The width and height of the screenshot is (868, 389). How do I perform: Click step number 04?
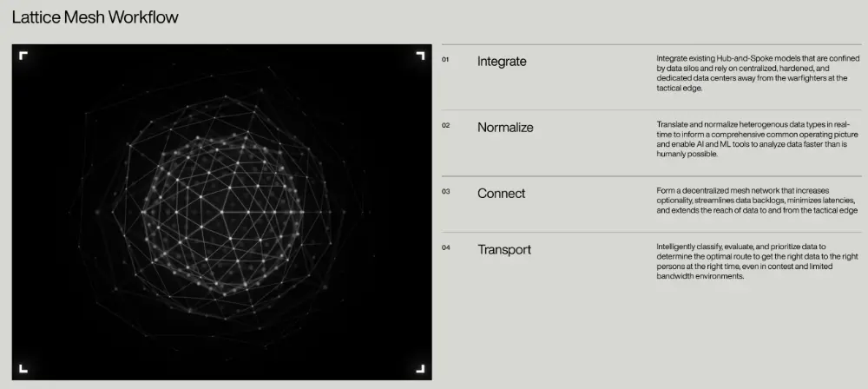pos(445,248)
